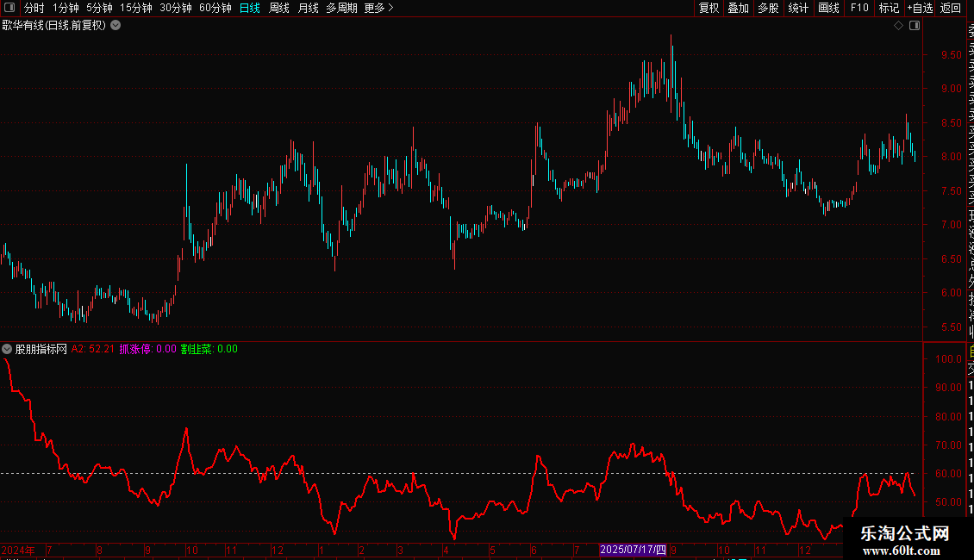The height and width of the screenshot is (560, 974).
Task: Click the 叠加 overlay button
Action: [x=739, y=8]
